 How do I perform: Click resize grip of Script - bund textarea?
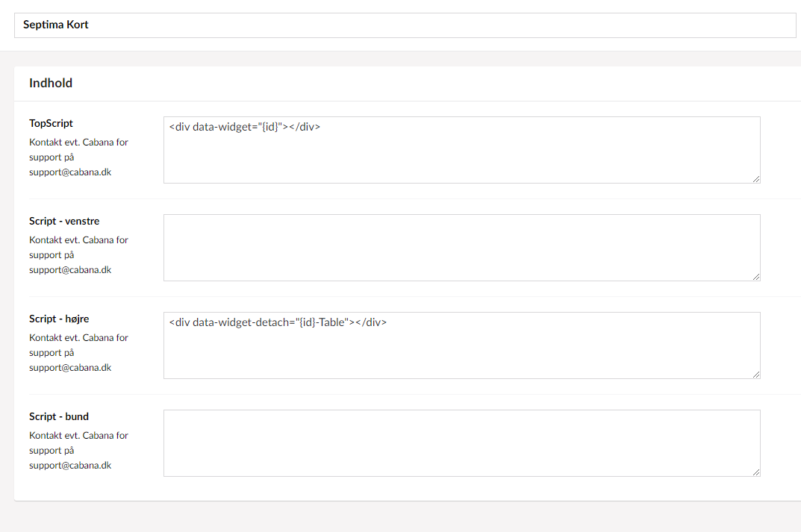pyautogui.click(x=755, y=472)
